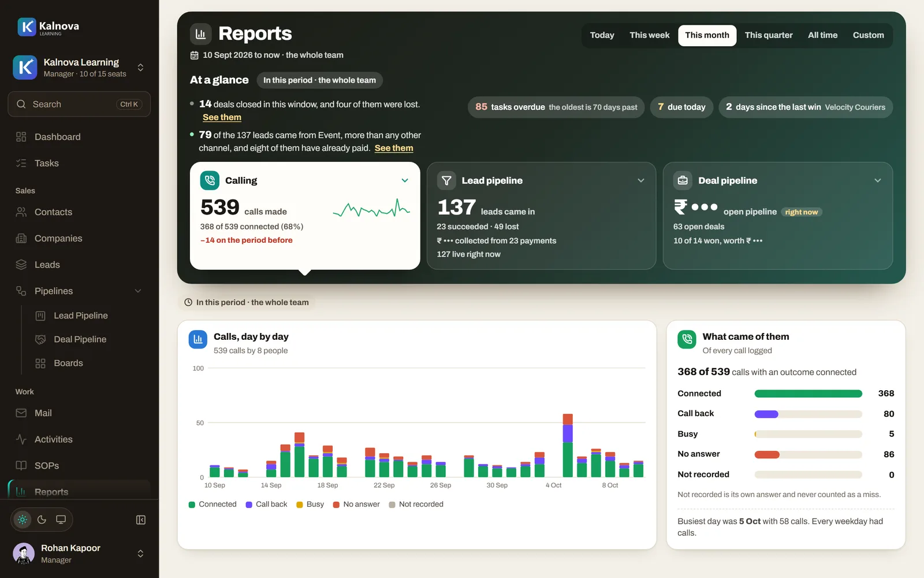Open Lead Pipeline sub-item
Viewport: 924px width, 578px height.
(x=80, y=316)
